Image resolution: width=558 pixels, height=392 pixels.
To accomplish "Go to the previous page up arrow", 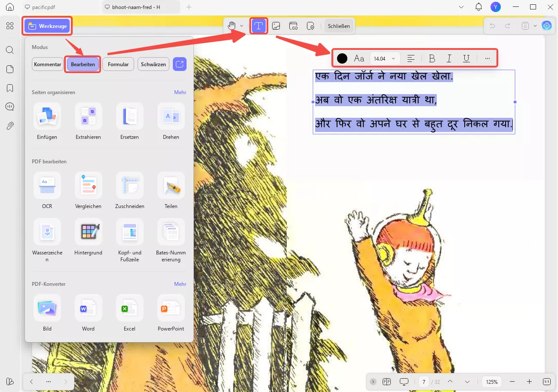I will [x=450, y=382].
